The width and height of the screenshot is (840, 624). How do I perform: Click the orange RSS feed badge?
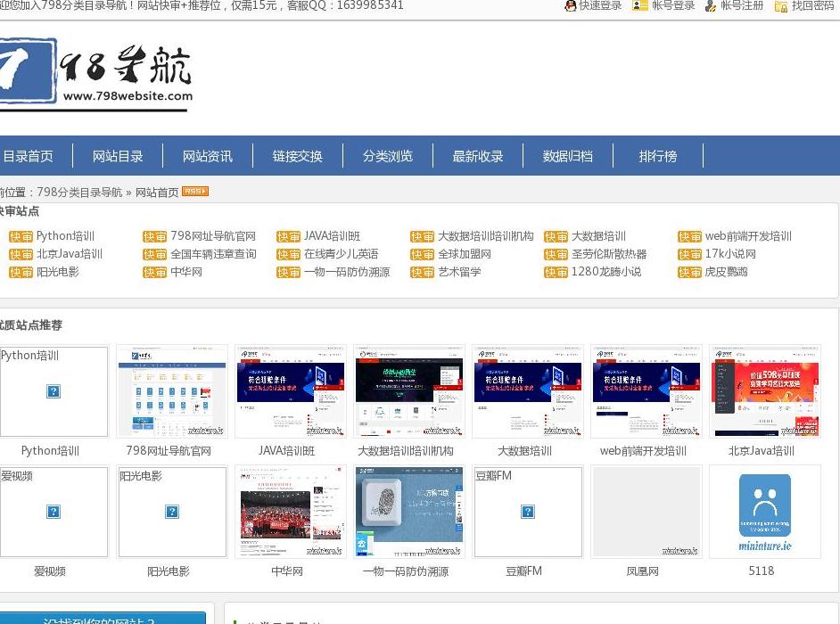[x=195, y=192]
